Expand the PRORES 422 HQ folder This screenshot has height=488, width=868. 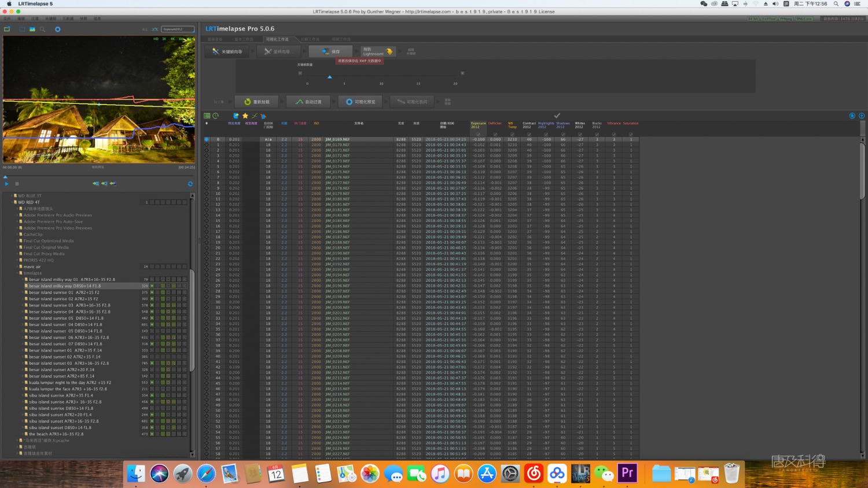(x=17, y=260)
